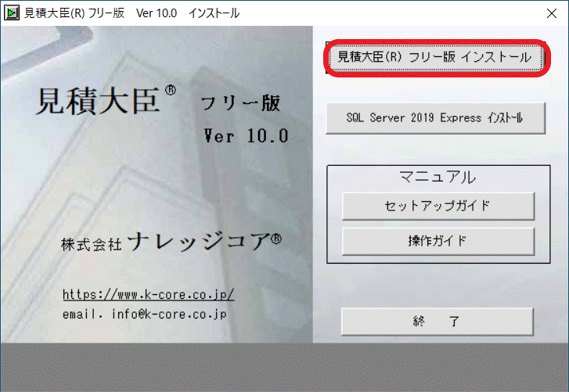Viewport: 569px width, 392px height.
Task: Click the ® symbol beside 見積大臣
Action: [x=171, y=92]
